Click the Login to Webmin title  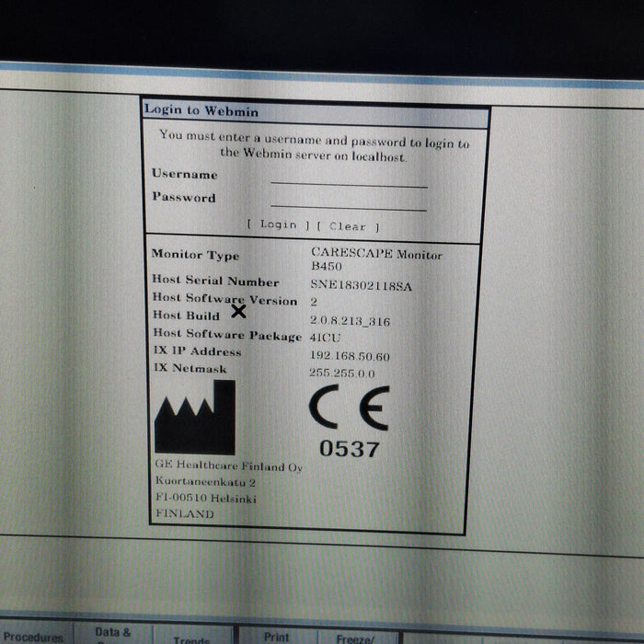click(201, 110)
